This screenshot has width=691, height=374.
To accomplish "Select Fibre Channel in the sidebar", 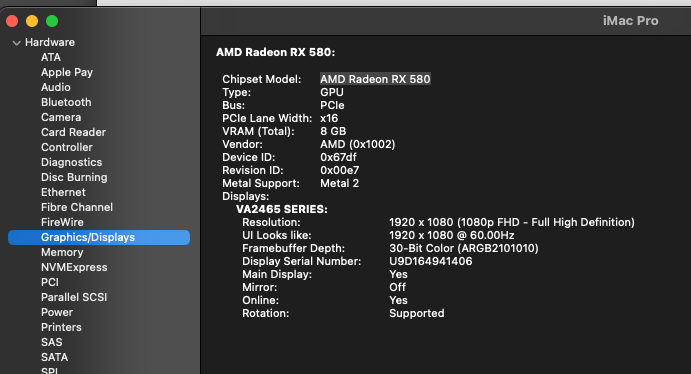I will (77, 207).
